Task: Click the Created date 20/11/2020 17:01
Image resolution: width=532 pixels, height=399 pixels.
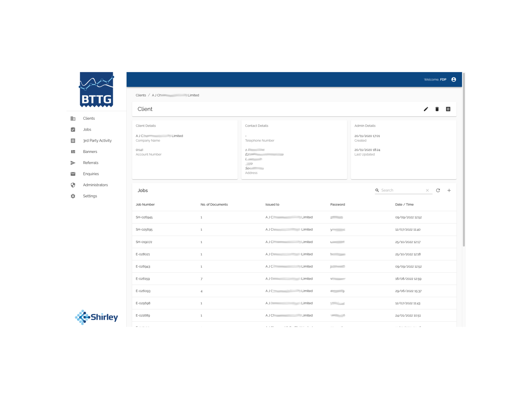Action: click(367, 136)
